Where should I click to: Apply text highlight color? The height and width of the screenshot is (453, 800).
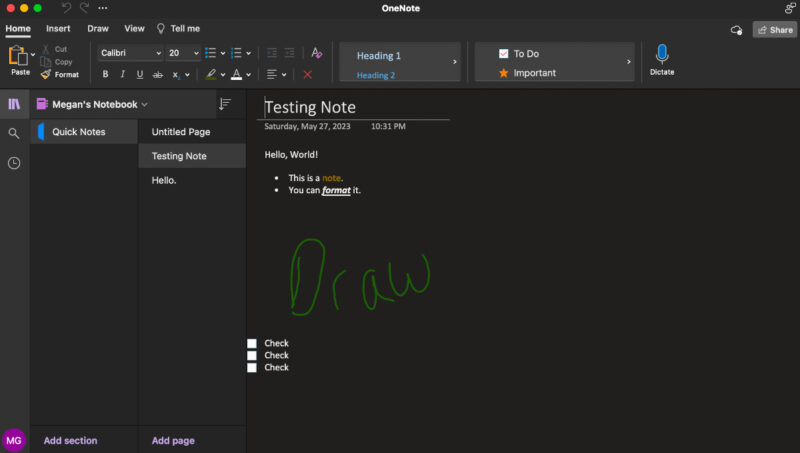pos(211,74)
